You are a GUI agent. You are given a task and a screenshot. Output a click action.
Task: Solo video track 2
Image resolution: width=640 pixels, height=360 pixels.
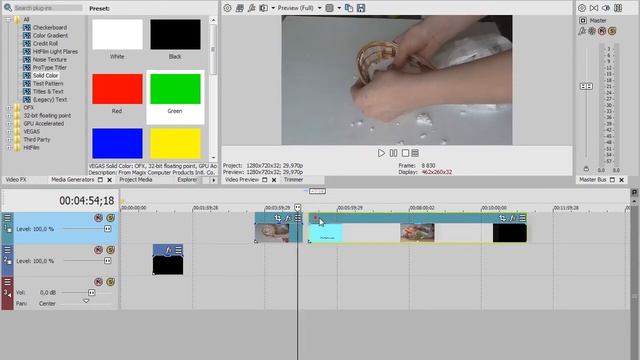point(110,250)
